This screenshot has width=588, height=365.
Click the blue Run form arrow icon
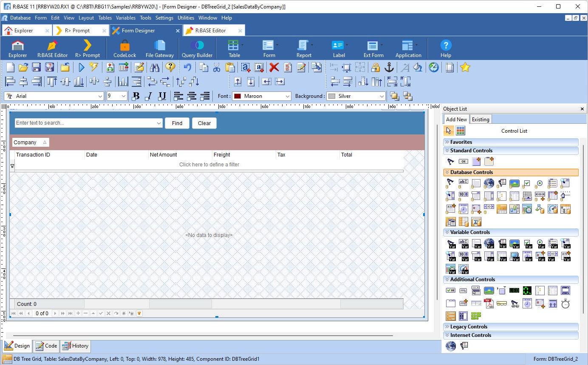click(x=81, y=67)
